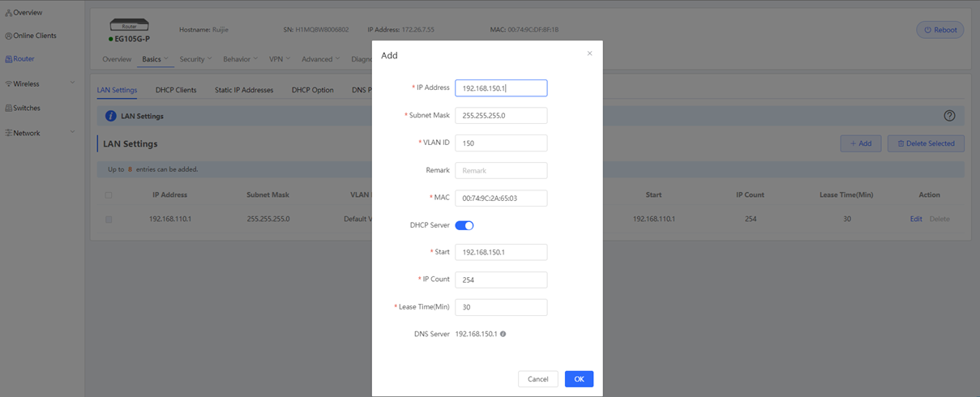This screenshot has width=980, height=397.
Task: Click Cancel in the Add dialog
Action: pos(538,379)
